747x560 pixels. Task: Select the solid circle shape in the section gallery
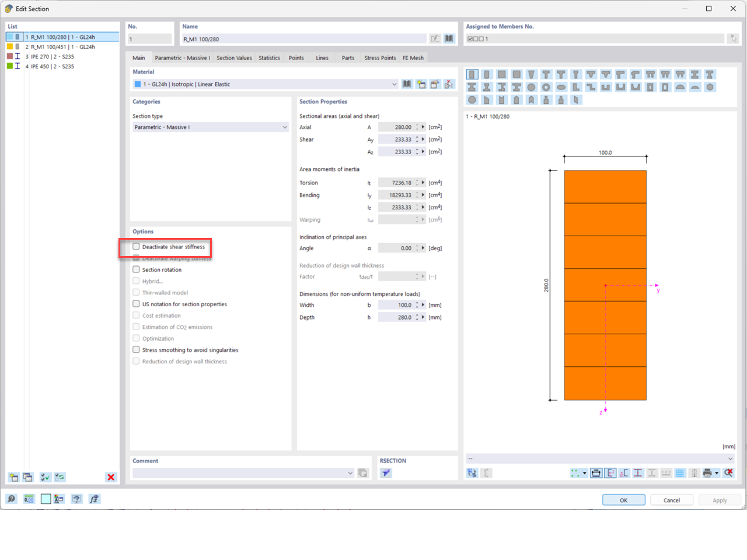click(532, 86)
